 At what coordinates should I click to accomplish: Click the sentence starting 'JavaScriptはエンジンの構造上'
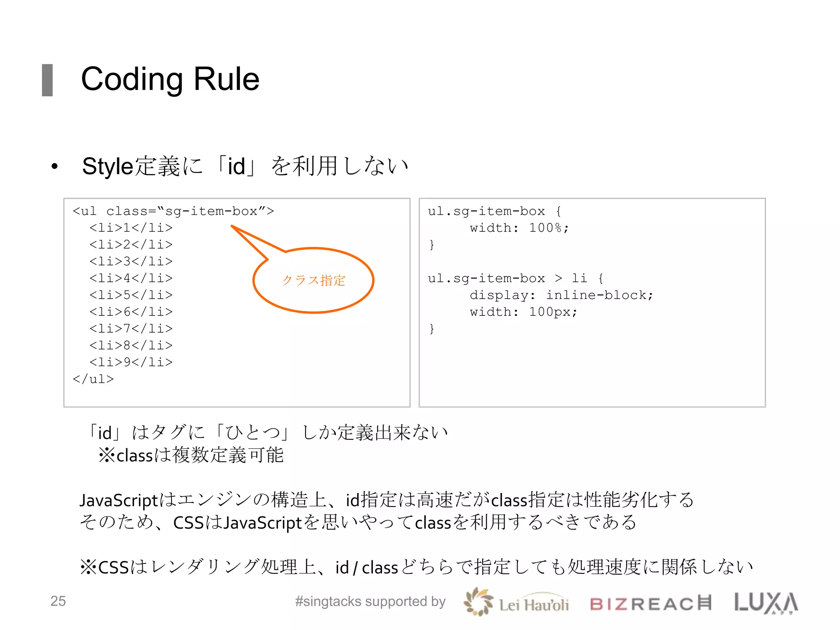coord(386,500)
